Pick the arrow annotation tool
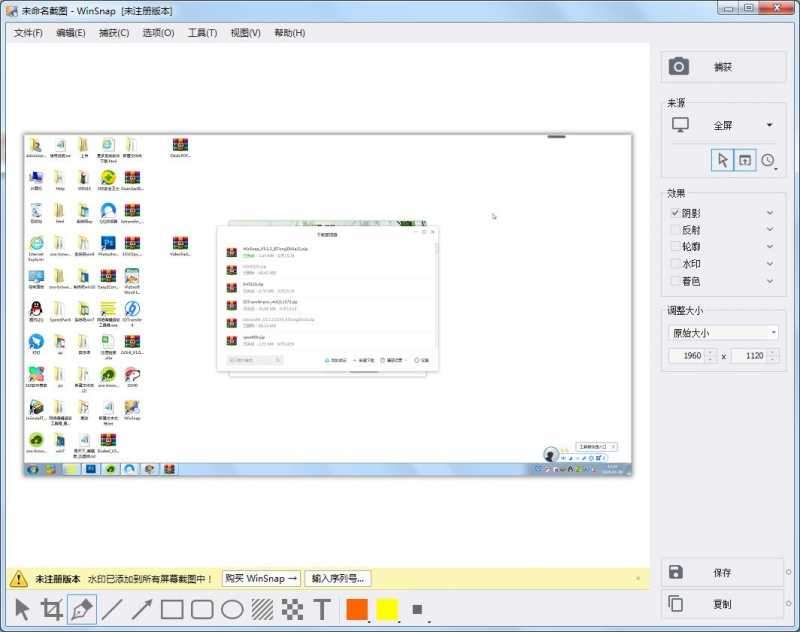The image size is (800, 632). tap(142, 610)
